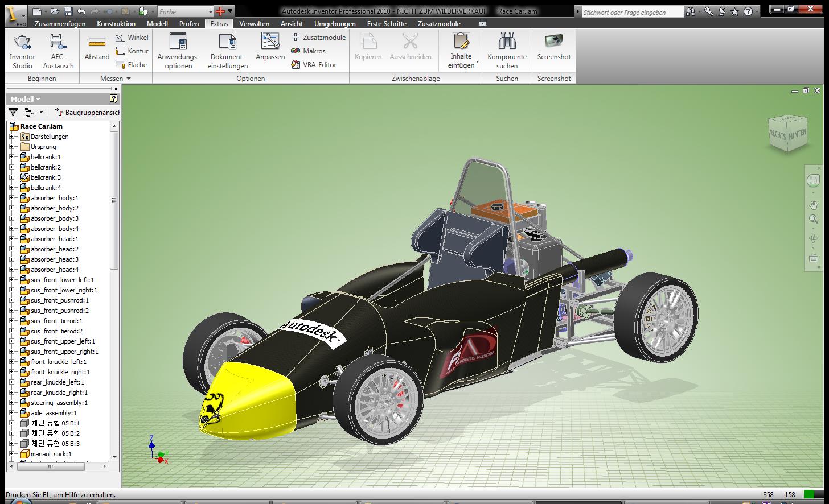
Task: Click the search field Stichwort oder Frage
Action: point(632,12)
